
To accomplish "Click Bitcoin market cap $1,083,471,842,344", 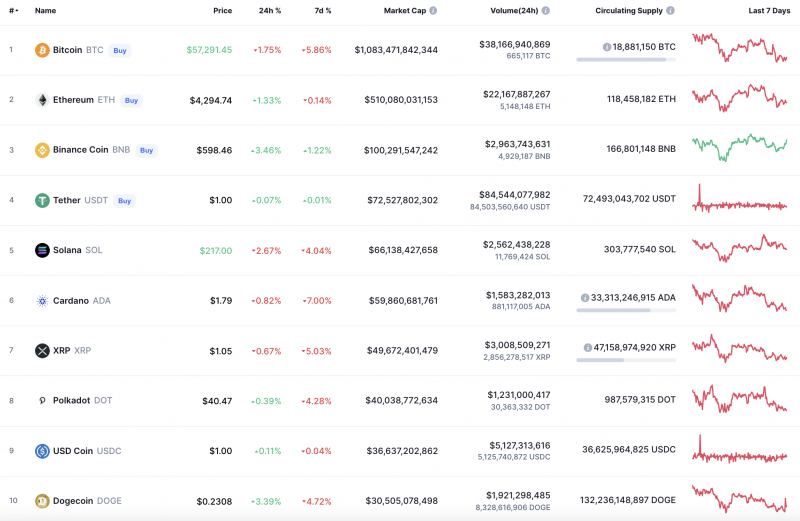I will (396, 50).
